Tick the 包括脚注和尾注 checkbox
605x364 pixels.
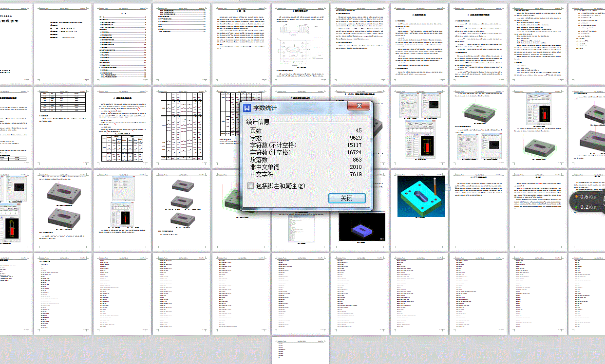pos(250,186)
